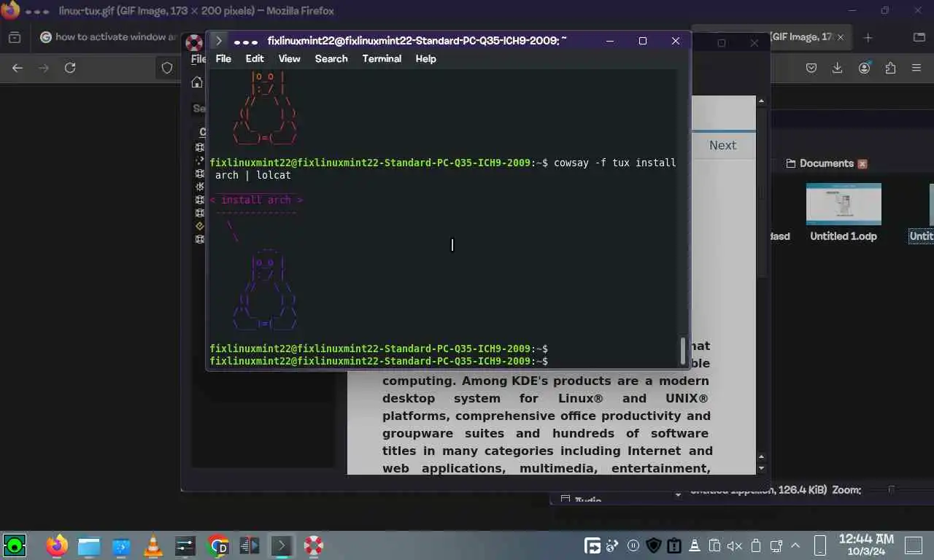Launch VLC from the taskbar

pos(153,545)
